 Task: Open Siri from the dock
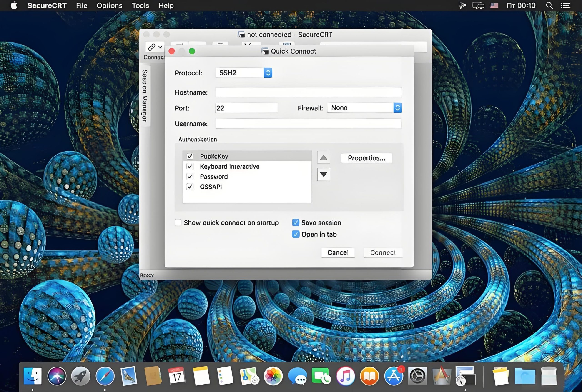click(x=57, y=376)
